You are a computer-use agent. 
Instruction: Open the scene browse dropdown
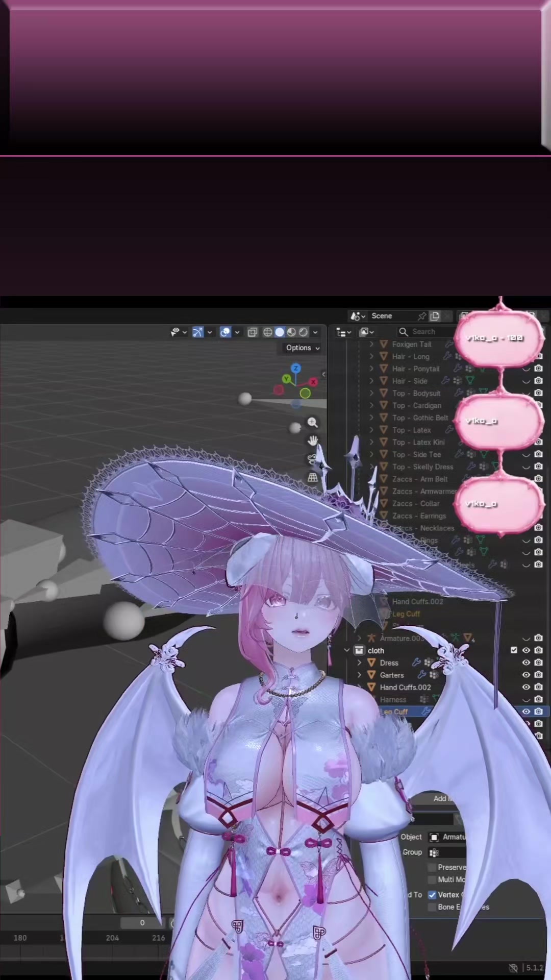click(x=358, y=316)
